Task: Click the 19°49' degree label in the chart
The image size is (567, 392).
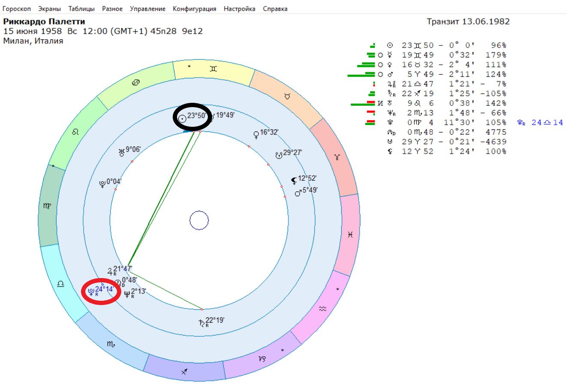Action: pyautogui.click(x=225, y=115)
